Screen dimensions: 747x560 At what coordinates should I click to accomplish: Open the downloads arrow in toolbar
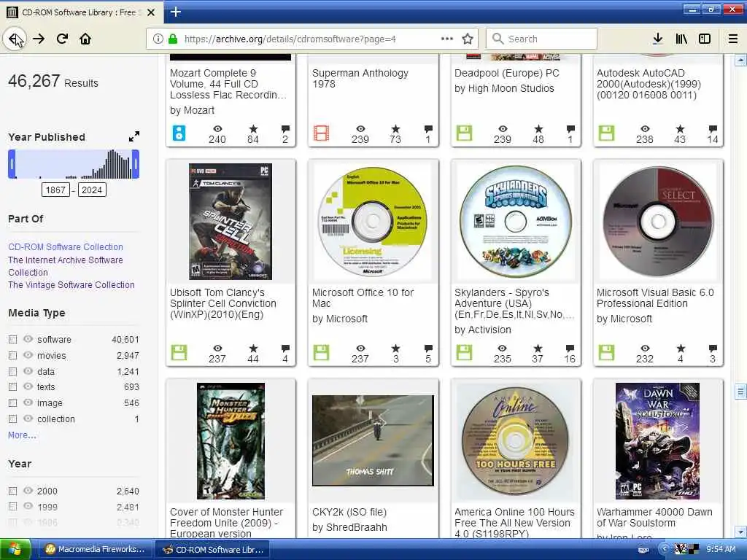658,39
